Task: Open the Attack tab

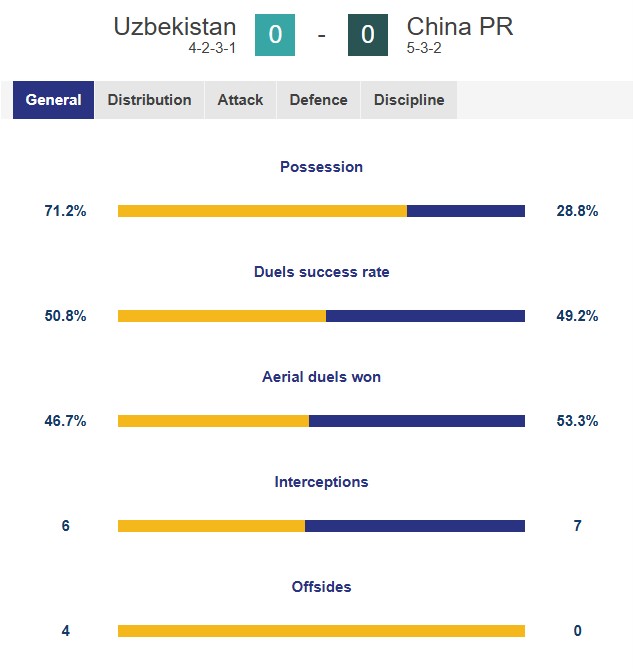Action: point(240,100)
